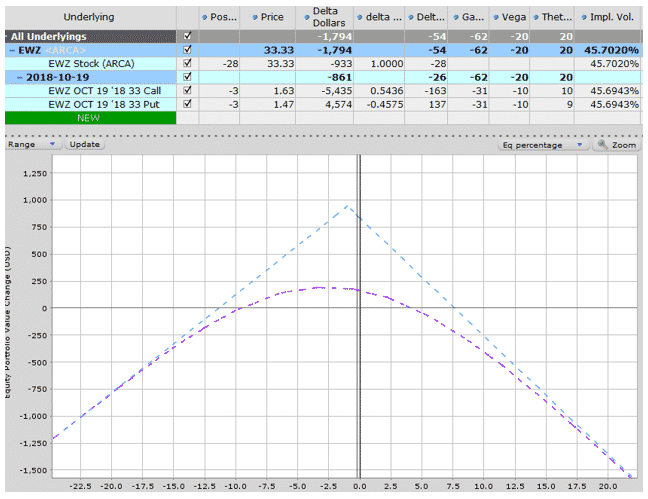This screenshot has height=499, width=648.
Task: Toggle checkbox for EWZ OCT 19 '18 33 Put
Action: [x=187, y=104]
